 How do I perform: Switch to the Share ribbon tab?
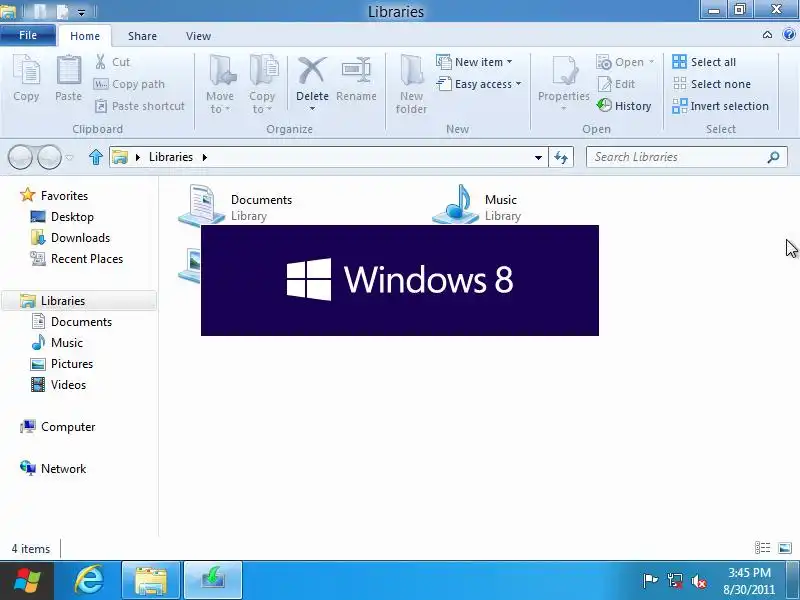142,36
